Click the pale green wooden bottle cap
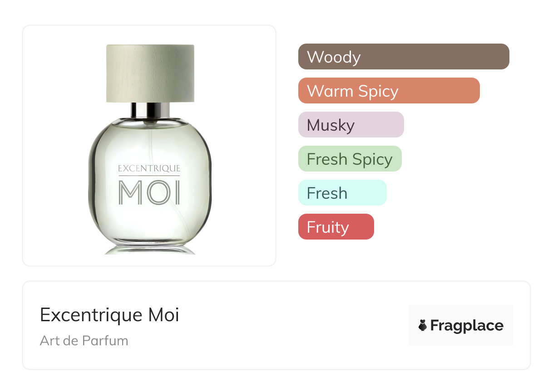This screenshot has height=392, width=553. coord(150,73)
